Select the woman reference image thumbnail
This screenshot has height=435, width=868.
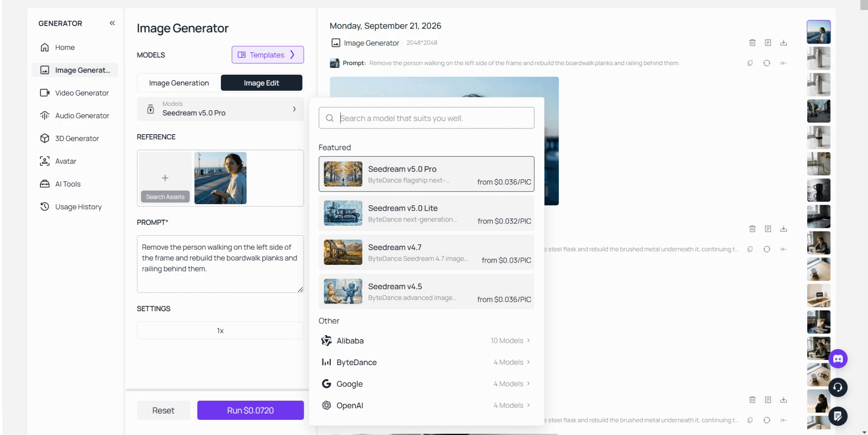coord(220,178)
